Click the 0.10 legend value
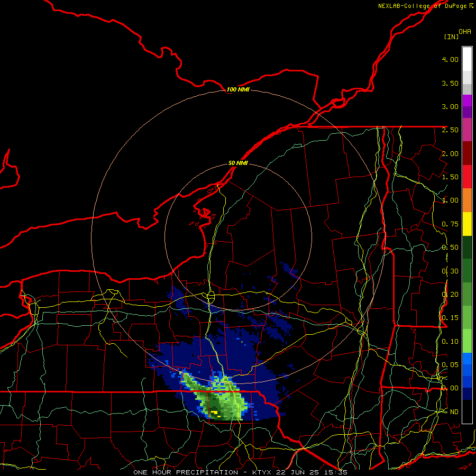This screenshot has height=476, width=476. point(450,342)
